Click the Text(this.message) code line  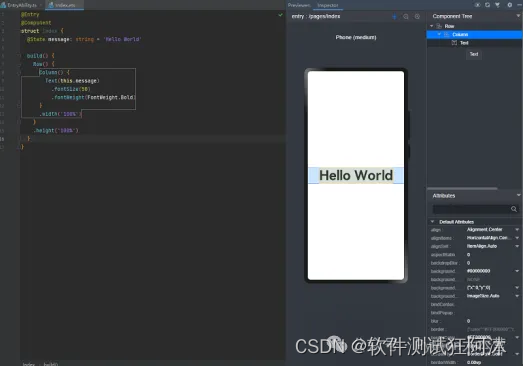pyautogui.click(x=72, y=81)
